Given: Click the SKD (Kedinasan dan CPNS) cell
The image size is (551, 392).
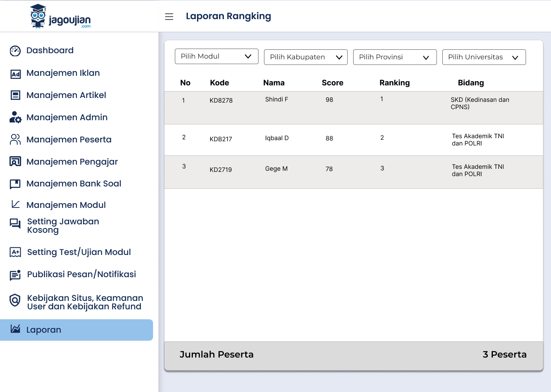Looking at the screenshot, I should pos(480,103).
